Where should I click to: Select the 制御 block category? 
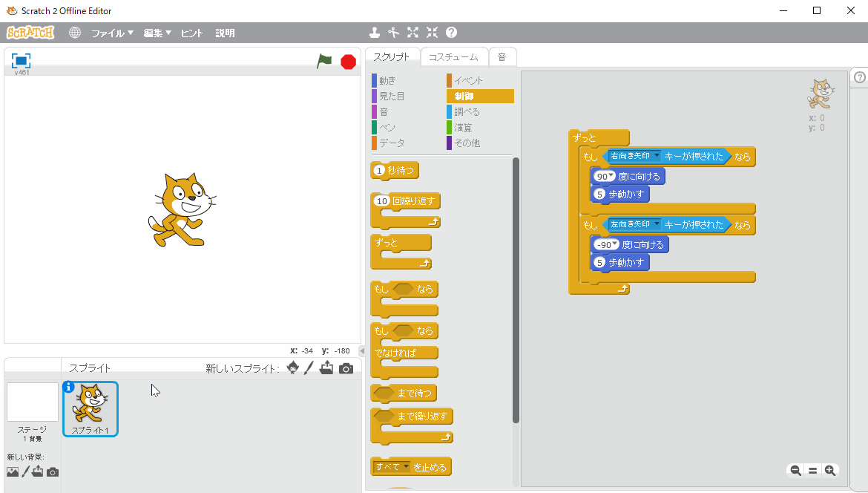pyautogui.click(x=480, y=97)
